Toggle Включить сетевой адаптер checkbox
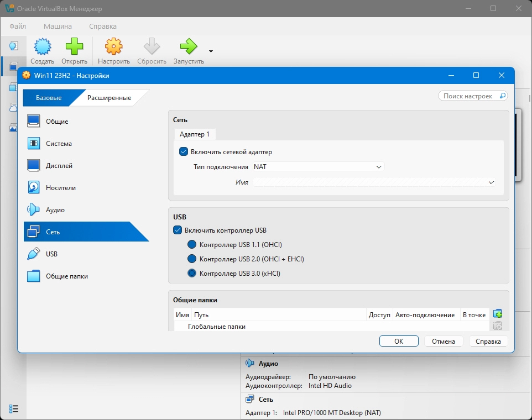The image size is (532, 420). [184, 151]
